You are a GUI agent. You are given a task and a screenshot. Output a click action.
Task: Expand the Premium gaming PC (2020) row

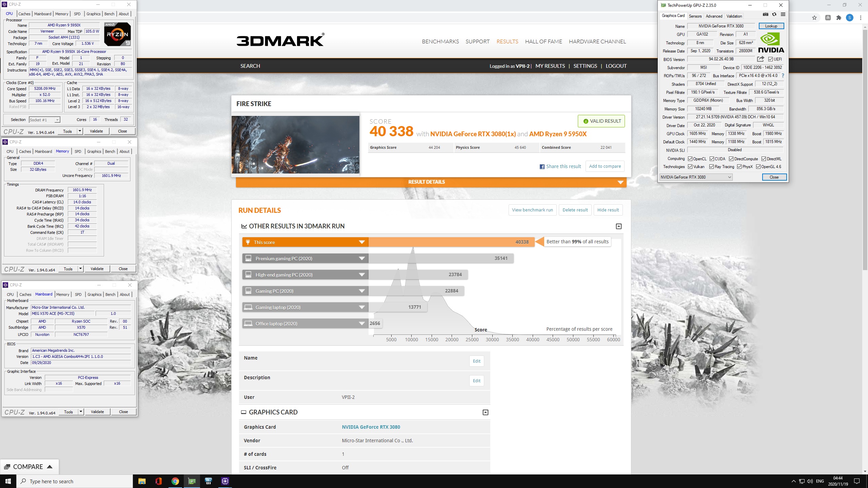point(305,259)
